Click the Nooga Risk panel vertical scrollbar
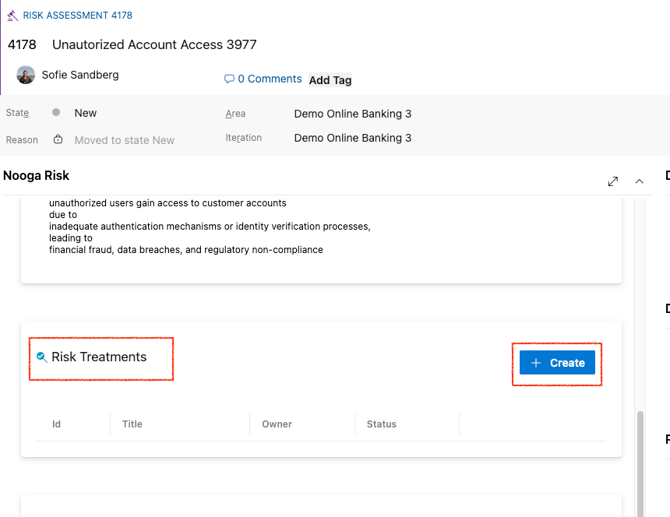Screen dimensions: 670x517 640,460
